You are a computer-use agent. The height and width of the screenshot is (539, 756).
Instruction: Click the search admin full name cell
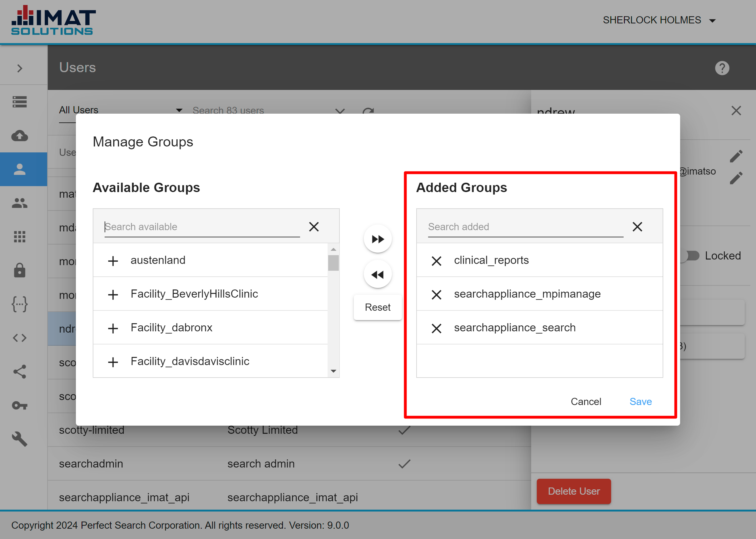point(261,464)
